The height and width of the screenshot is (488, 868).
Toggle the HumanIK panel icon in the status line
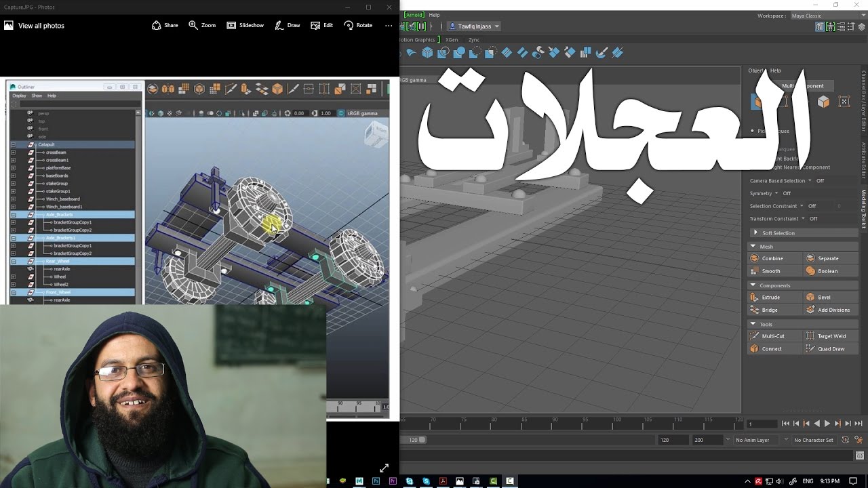coord(829,26)
